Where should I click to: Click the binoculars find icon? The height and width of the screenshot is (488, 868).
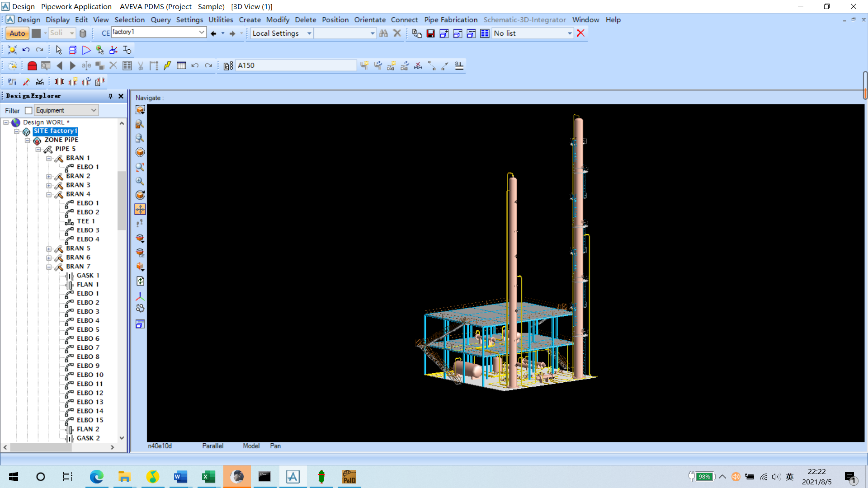tap(383, 33)
